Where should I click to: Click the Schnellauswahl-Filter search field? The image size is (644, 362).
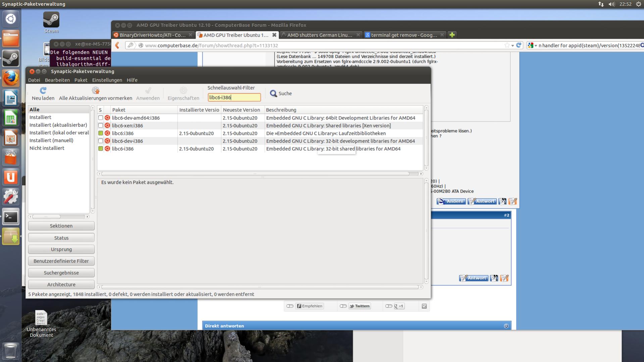click(234, 97)
